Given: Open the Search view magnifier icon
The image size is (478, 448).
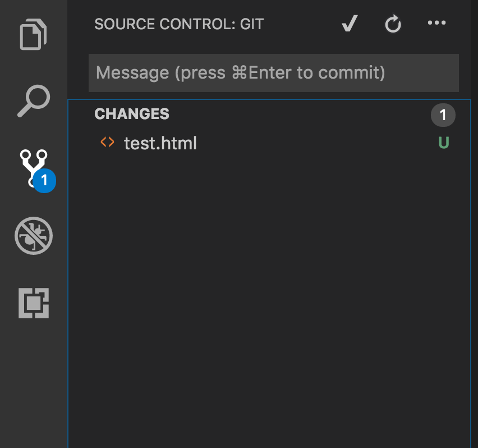Looking at the screenshot, I should (x=34, y=101).
